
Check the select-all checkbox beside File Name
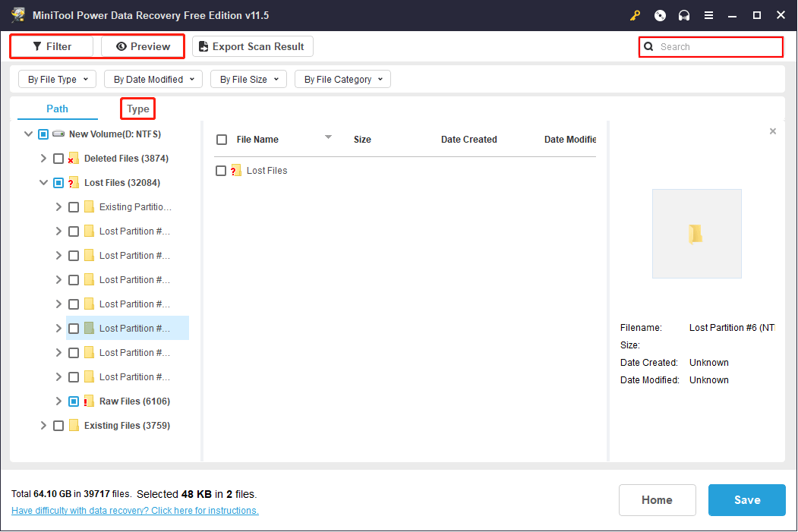pyautogui.click(x=222, y=140)
